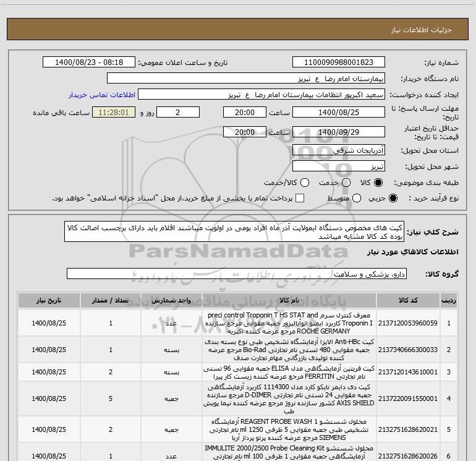The height and width of the screenshot is (461, 476).
Task: Click the price validity time field in the 1400/09/29 row
Action: coord(245,132)
